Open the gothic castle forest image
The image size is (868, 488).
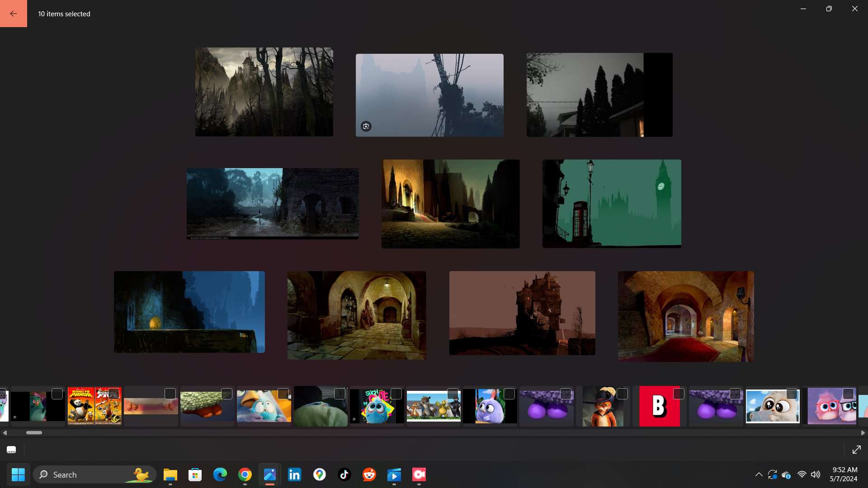tap(264, 92)
